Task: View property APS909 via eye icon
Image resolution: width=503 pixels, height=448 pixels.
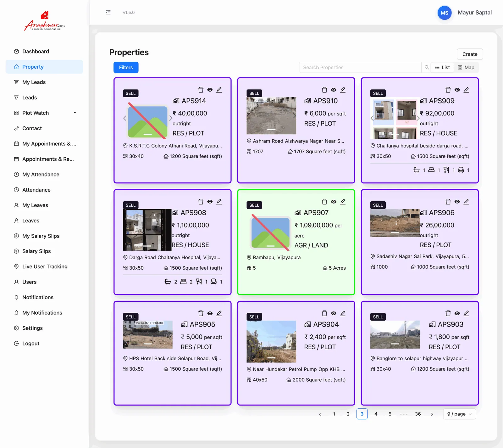Action: pos(457,90)
